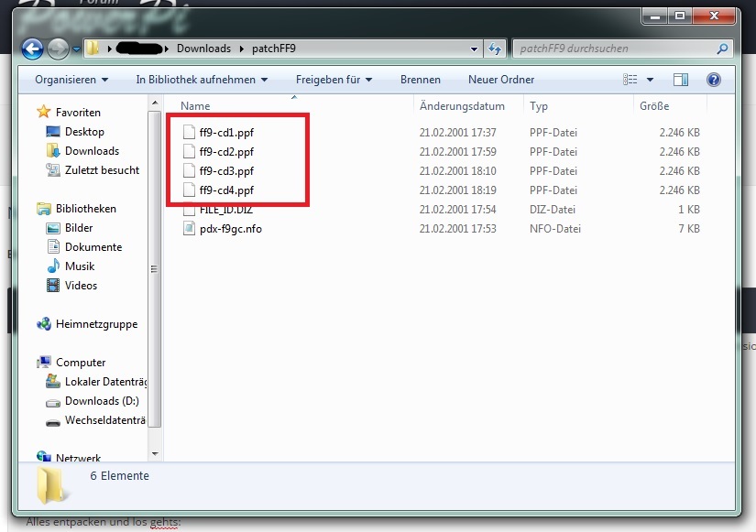
Task: Expand the view options dropdown arrow
Action: click(650, 80)
